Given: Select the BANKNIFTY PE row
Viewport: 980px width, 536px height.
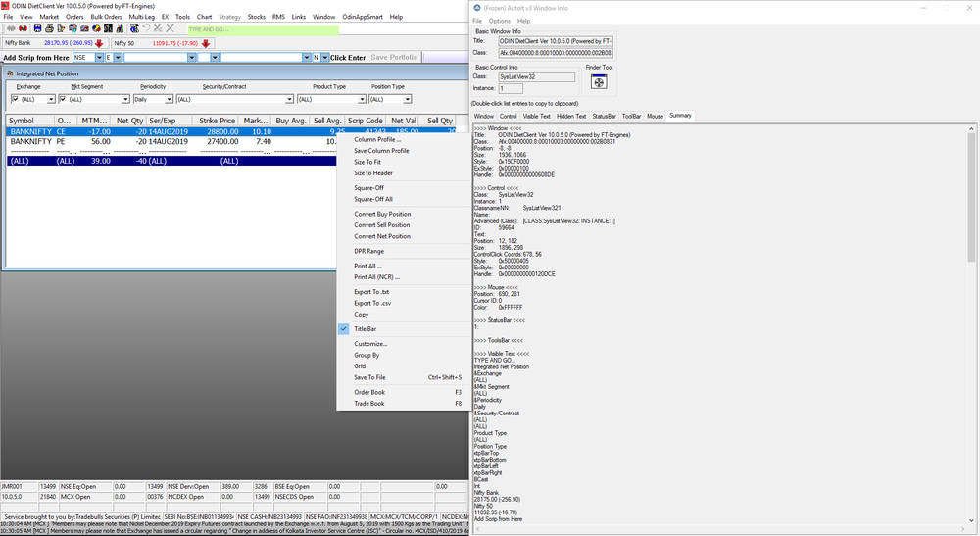Looking at the screenshot, I should (x=171, y=142).
